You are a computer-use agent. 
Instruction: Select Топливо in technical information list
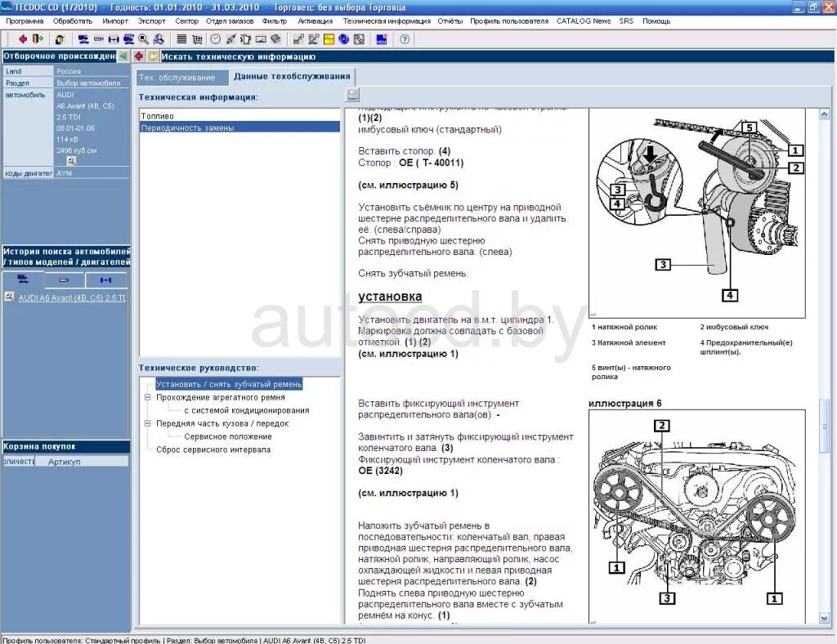click(x=239, y=116)
